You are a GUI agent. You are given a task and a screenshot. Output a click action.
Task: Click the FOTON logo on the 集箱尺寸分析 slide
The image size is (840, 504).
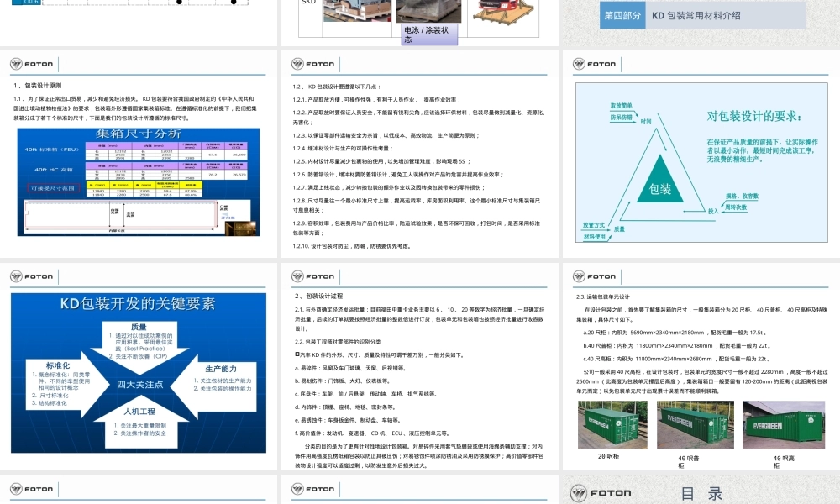coord(32,64)
